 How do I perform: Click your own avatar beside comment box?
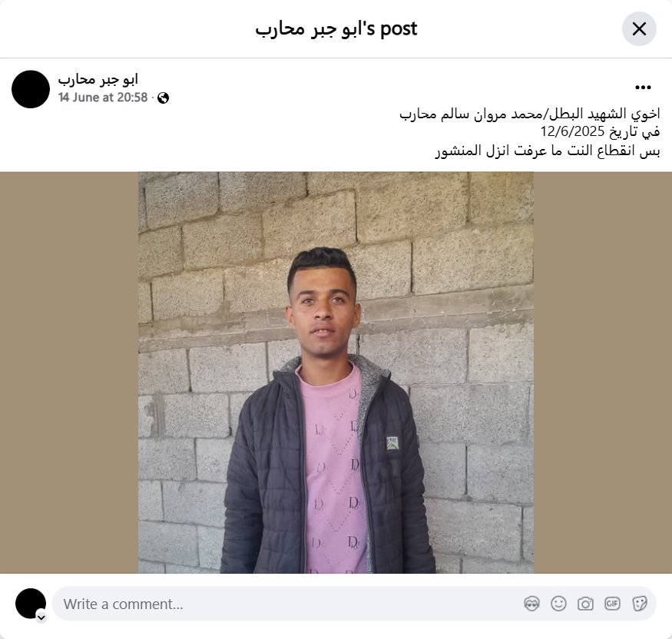31,604
